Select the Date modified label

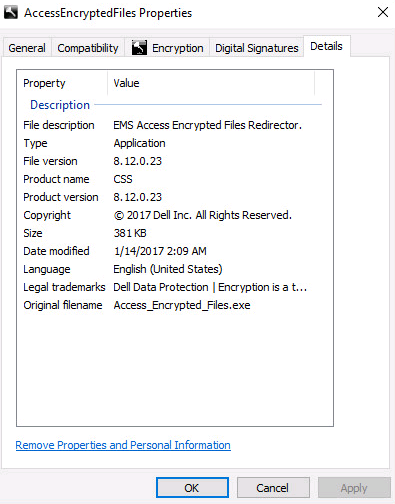tap(56, 251)
